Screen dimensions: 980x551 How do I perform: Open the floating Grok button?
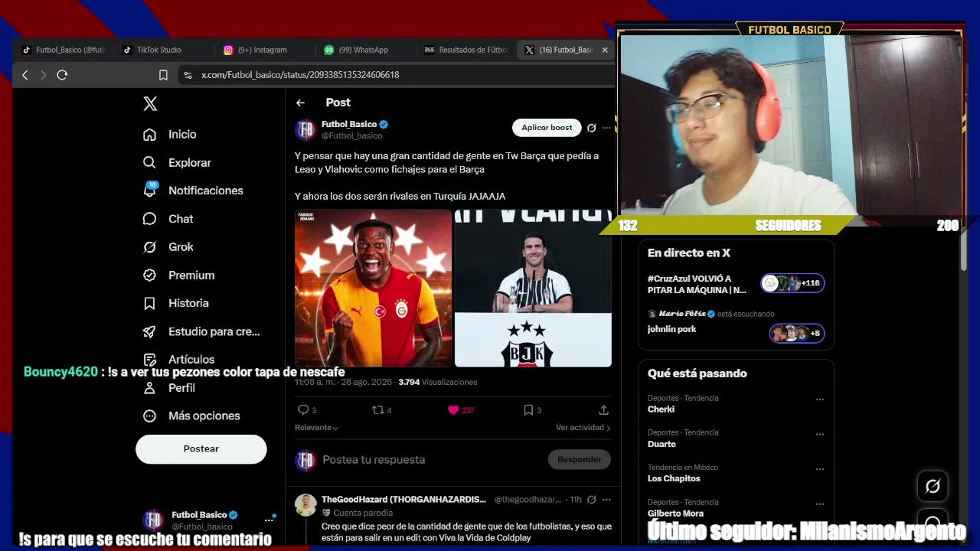(x=933, y=486)
